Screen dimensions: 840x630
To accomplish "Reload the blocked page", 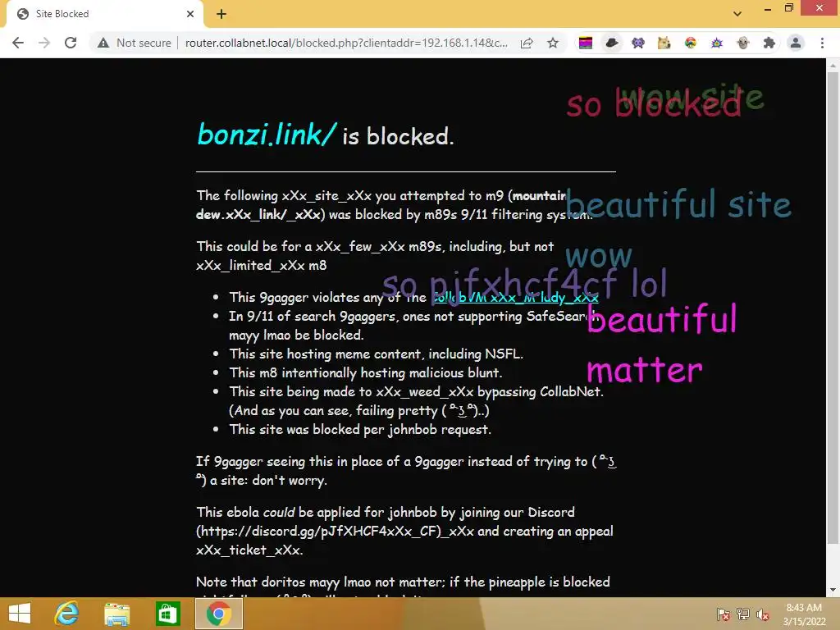I will [71, 43].
